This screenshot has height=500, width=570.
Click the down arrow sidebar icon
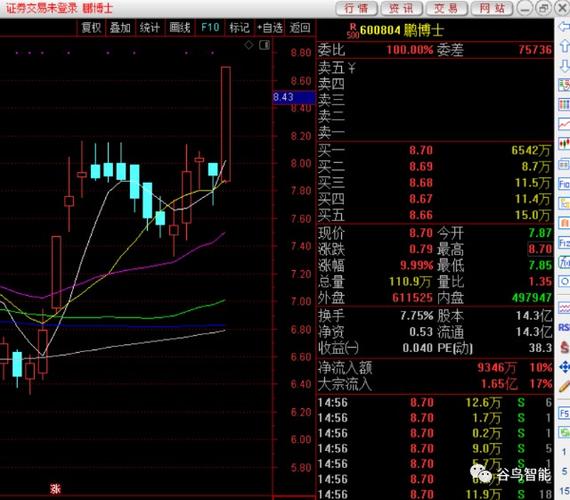coord(564,66)
